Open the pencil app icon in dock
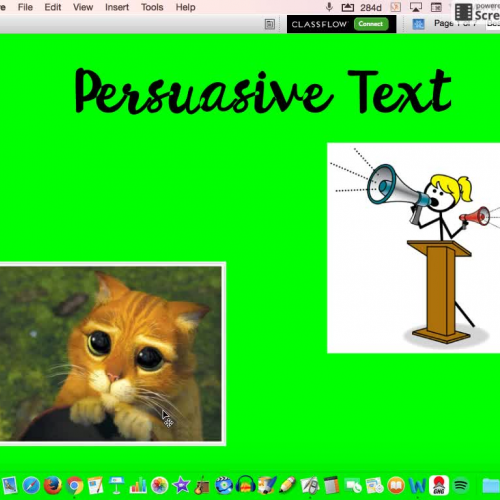Screen dimensions: 500x500 [x=288, y=486]
